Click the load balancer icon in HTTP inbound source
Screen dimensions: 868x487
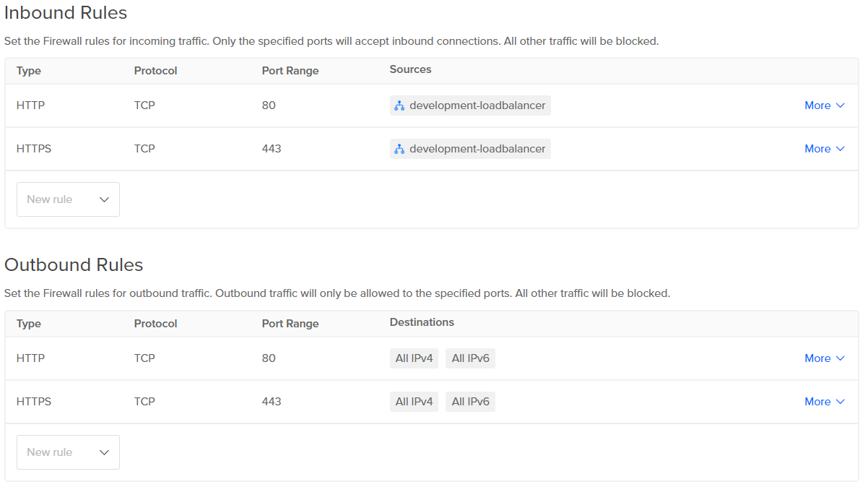coord(399,105)
